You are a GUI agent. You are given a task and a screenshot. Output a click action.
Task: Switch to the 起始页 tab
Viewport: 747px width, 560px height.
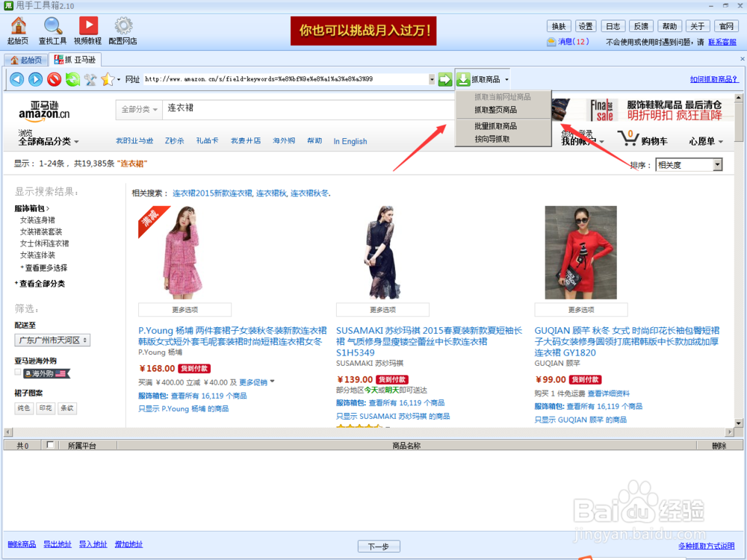click(26, 60)
